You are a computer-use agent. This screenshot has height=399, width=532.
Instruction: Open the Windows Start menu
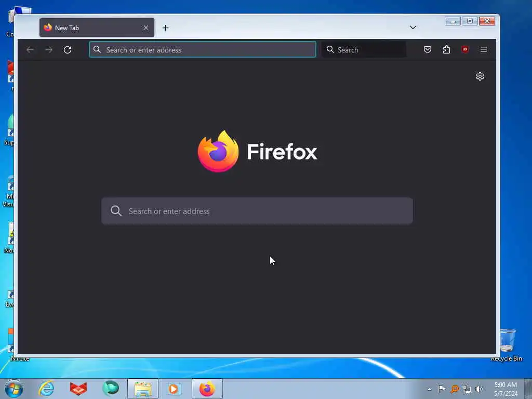14,389
